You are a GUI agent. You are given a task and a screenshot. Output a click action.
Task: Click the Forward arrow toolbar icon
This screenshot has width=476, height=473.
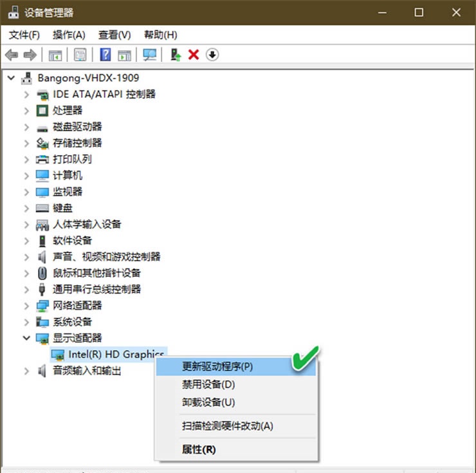(x=30, y=55)
